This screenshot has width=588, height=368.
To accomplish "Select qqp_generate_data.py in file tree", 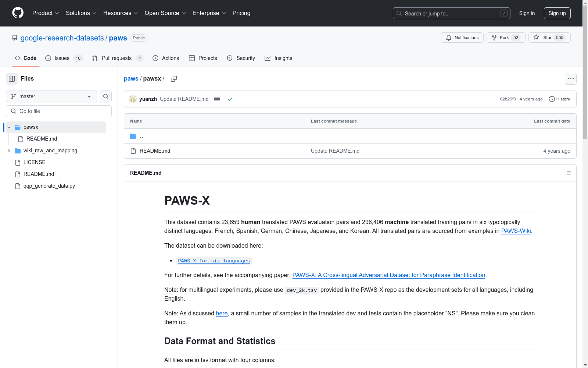I will [49, 186].
